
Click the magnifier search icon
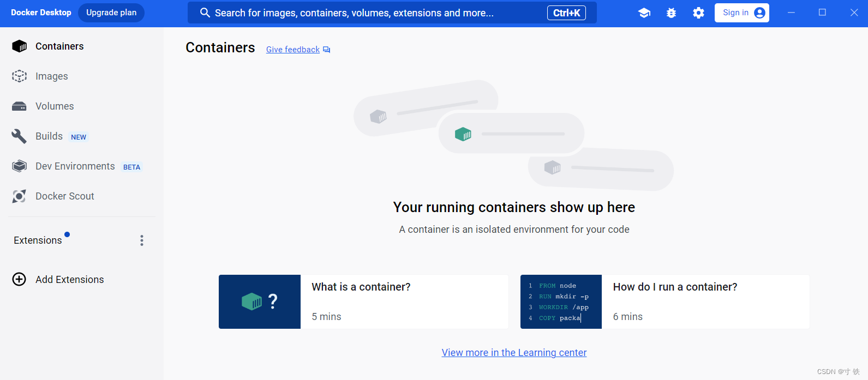[205, 13]
